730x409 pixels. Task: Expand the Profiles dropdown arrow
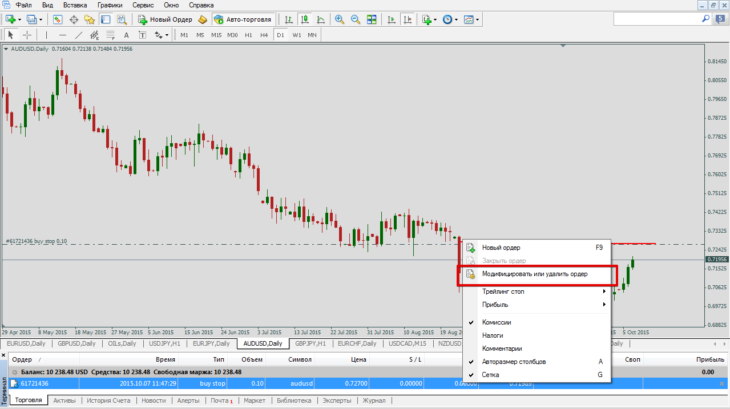(x=41, y=20)
